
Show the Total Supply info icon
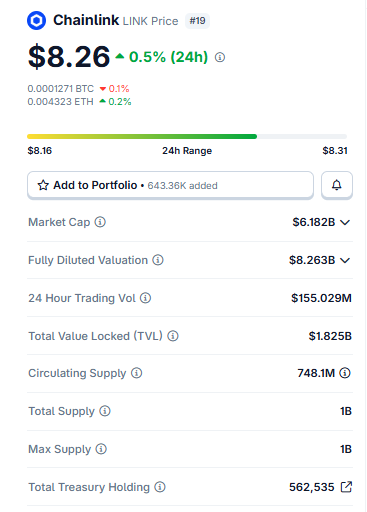point(105,411)
